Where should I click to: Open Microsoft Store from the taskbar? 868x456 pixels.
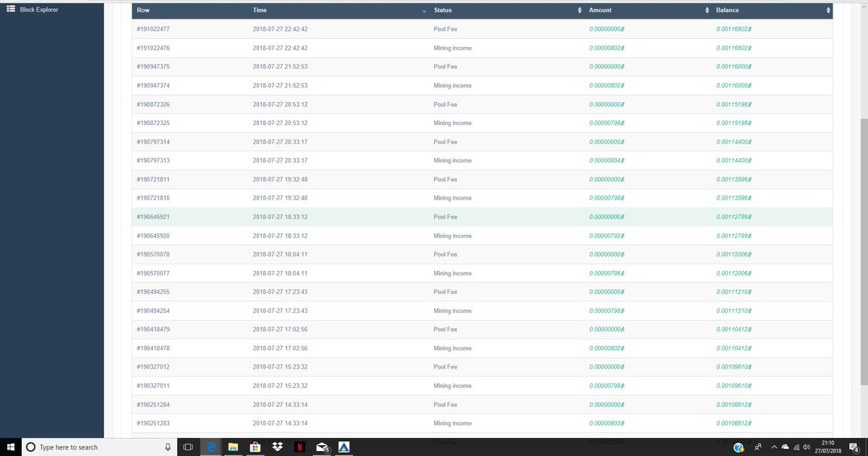point(255,447)
